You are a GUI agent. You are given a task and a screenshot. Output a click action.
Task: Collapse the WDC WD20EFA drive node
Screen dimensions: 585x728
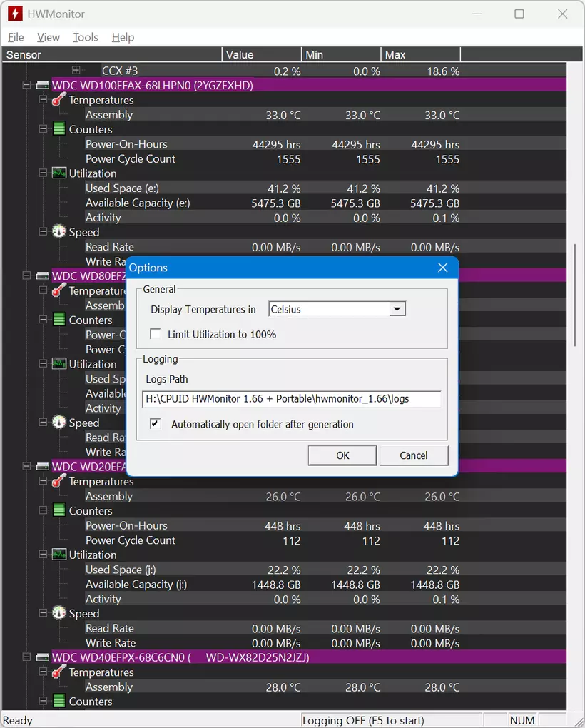(x=26, y=466)
